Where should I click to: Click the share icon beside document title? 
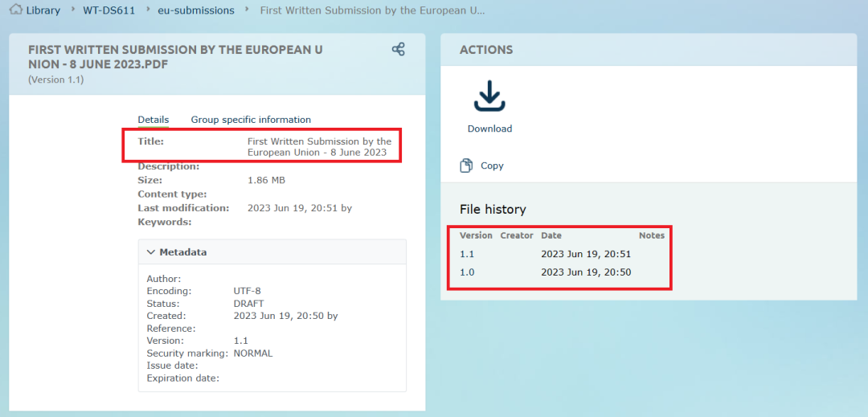coord(398,49)
